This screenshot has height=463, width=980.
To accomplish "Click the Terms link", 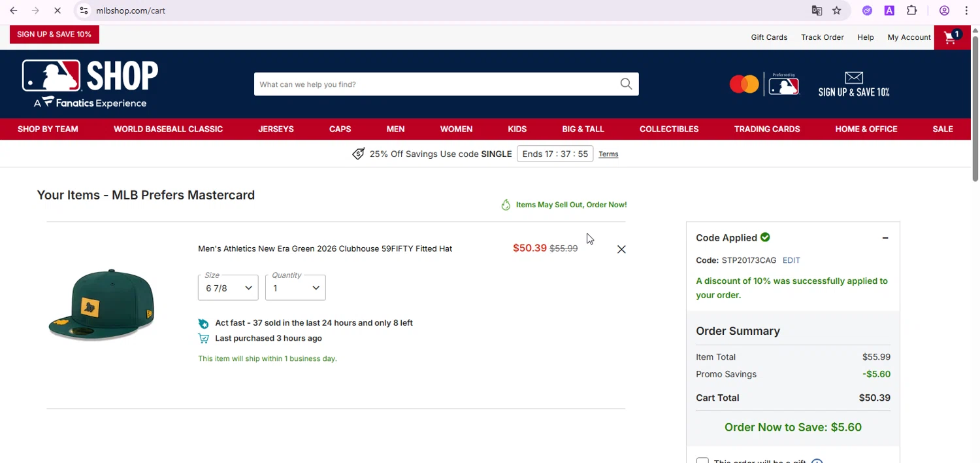I will (608, 154).
